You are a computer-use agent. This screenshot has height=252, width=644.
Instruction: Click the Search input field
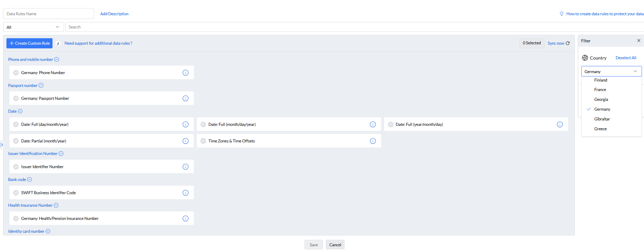tap(354, 27)
